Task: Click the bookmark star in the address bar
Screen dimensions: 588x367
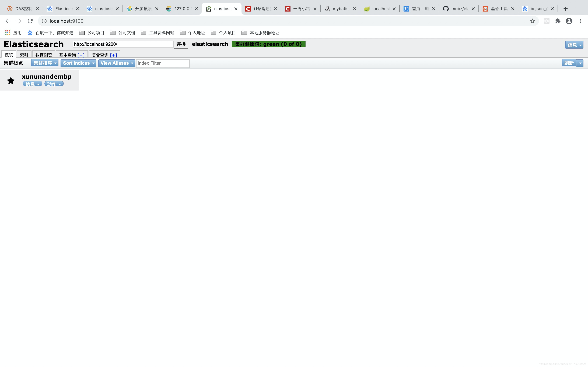Action: pyautogui.click(x=532, y=21)
